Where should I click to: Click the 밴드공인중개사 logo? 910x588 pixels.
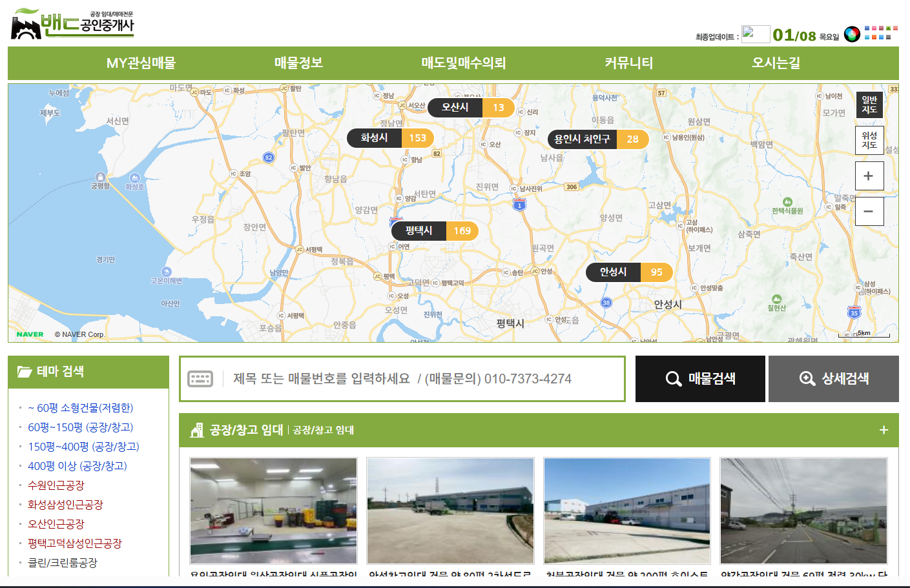(72, 25)
